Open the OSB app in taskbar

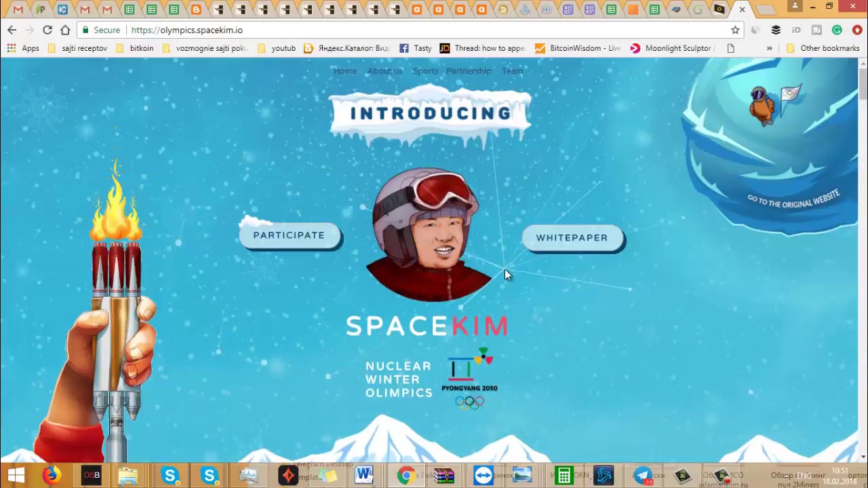coord(91,475)
